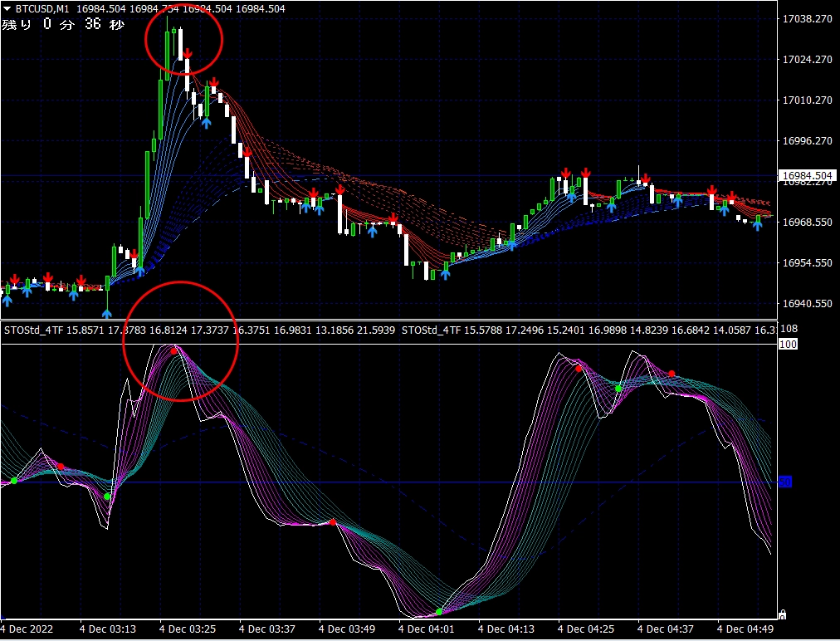Viewport: 840px width, 641px height.
Task: Select the lowest blue buy arrow near 03:13
Action: [x=107, y=313]
